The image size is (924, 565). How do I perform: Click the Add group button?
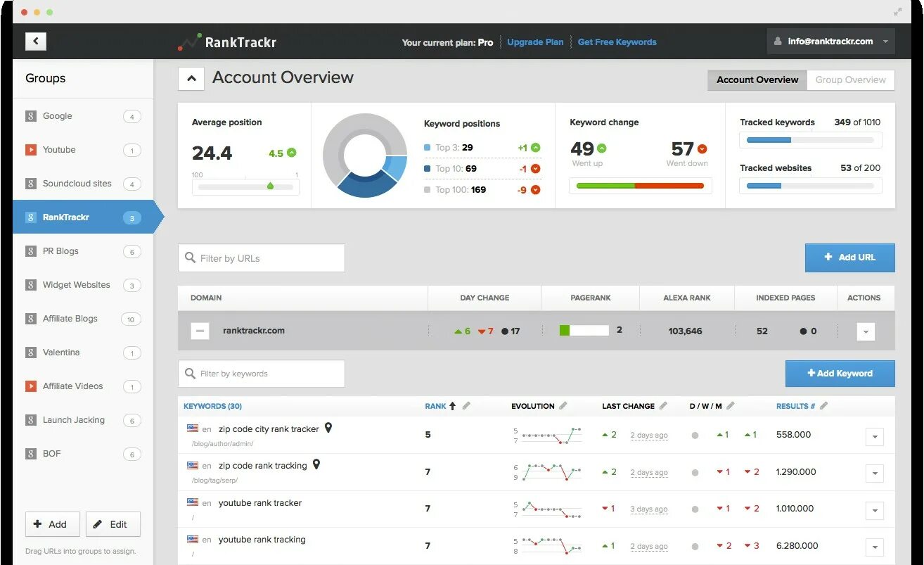pos(53,524)
